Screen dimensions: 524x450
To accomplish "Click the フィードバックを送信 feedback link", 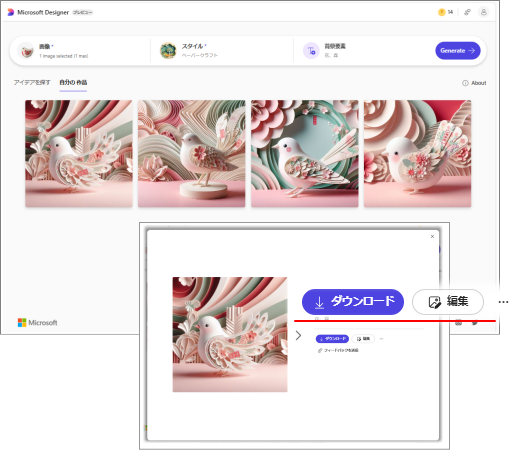I will point(338,350).
